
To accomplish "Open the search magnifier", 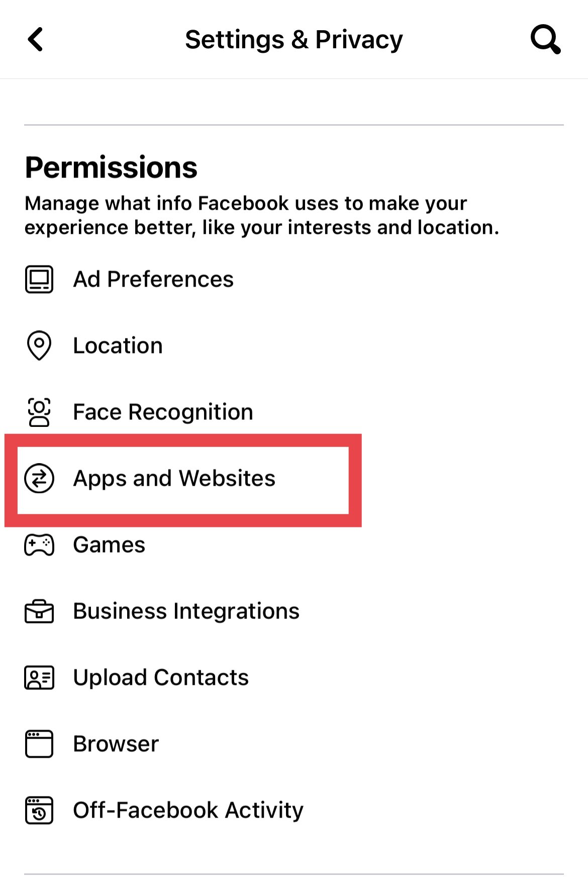I will click(546, 39).
